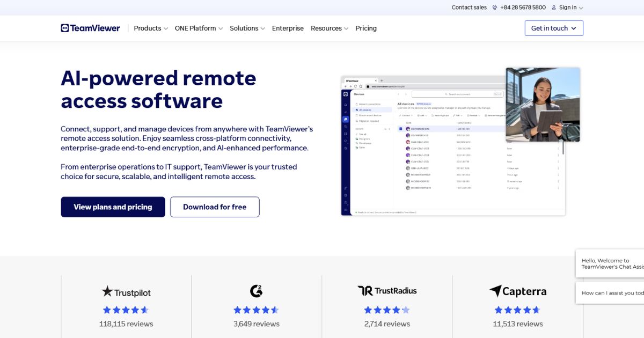Open the Pricing page
The width and height of the screenshot is (644, 338).
366,28
